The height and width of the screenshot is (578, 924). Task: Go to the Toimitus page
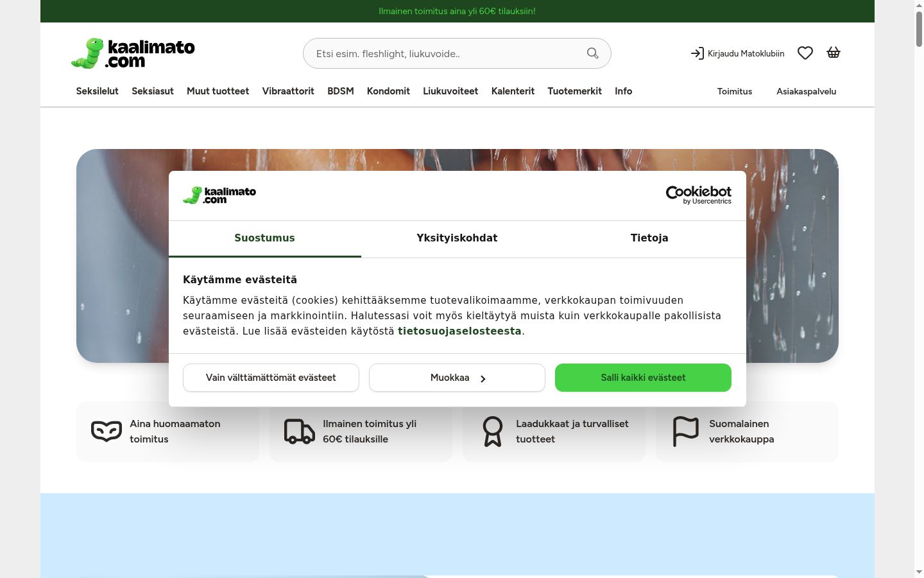[x=735, y=91]
